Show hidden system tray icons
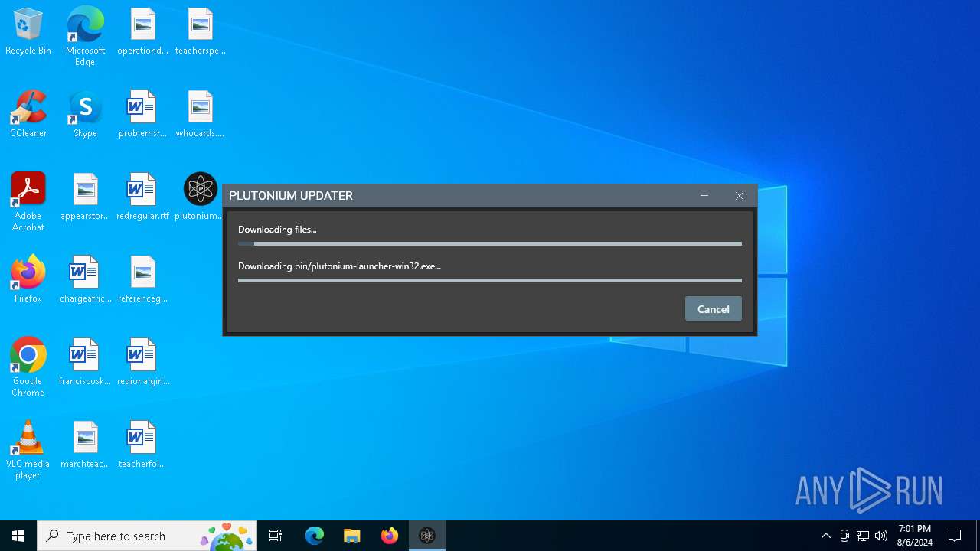This screenshot has width=980, height=551. click(825, 536)
